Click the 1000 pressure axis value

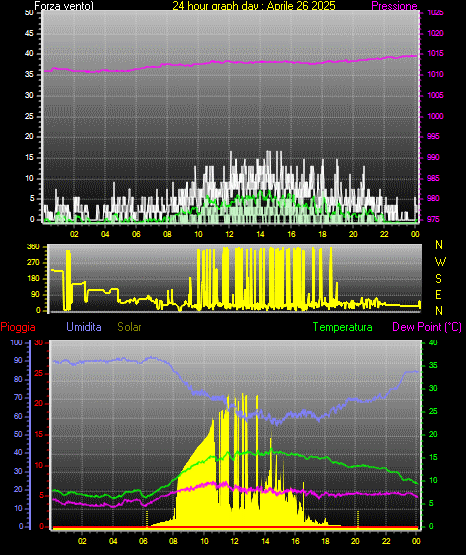point(435,116)
